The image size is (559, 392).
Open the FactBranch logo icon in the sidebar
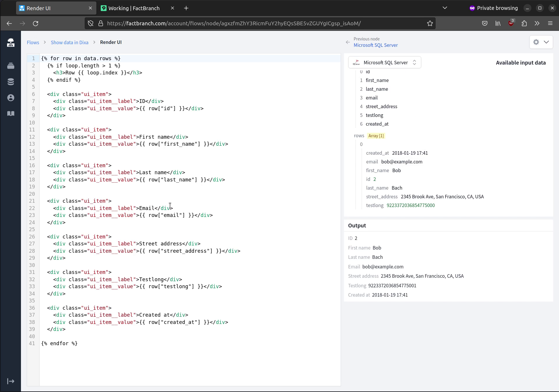11,42
